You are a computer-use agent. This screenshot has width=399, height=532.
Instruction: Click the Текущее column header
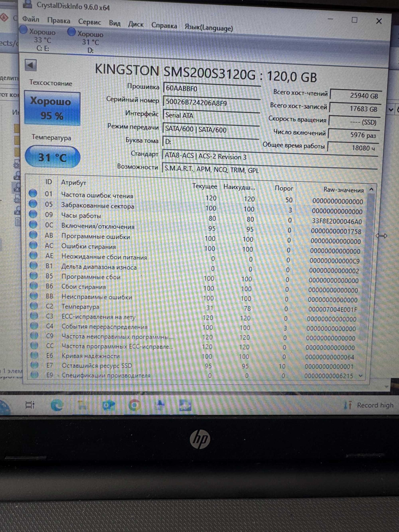(x=205, y=186)
